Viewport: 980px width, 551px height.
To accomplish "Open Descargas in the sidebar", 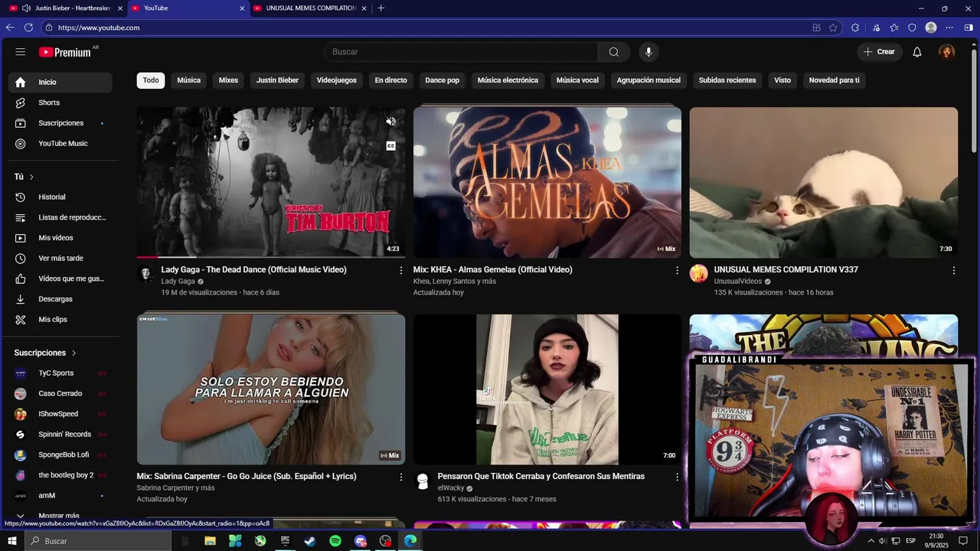I will 60,299.
